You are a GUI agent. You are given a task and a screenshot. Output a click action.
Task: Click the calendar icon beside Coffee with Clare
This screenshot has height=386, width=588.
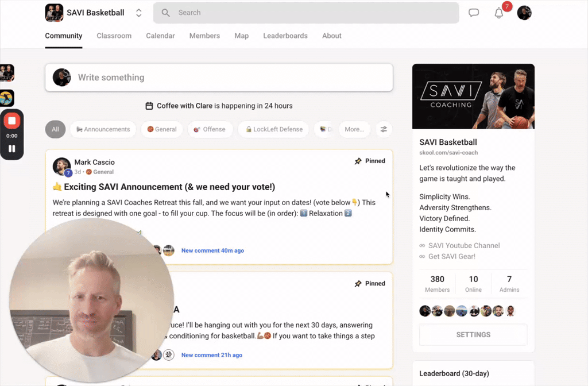(149, 106)
